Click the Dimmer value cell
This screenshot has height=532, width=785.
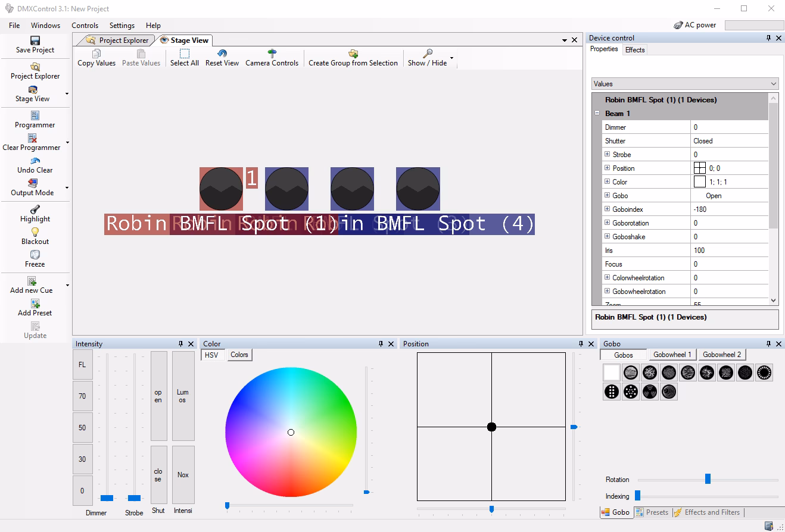click(730, 127)
